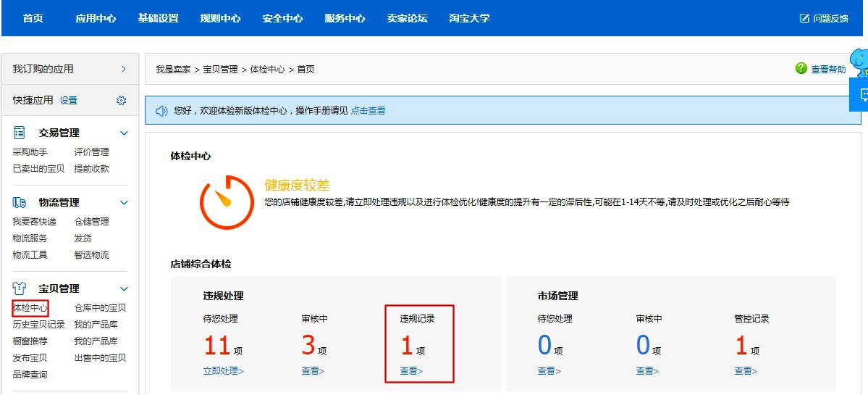Viewport: 868px width, 395px height.
Task: Click 体检中心 in breadcrumb
Action: tap(267, 70)
